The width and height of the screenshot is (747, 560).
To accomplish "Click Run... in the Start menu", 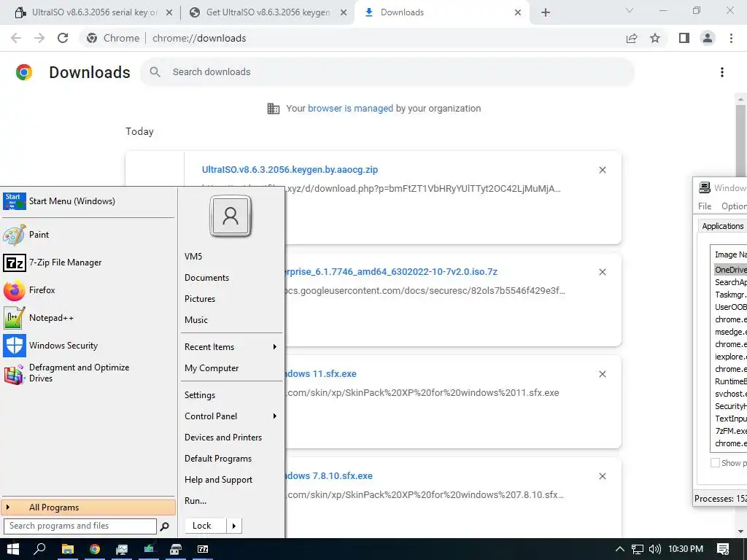I will [x=196, y=500].
